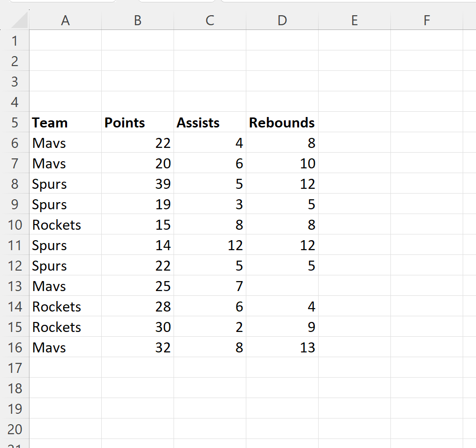Select column A header

tap(66, 20)
